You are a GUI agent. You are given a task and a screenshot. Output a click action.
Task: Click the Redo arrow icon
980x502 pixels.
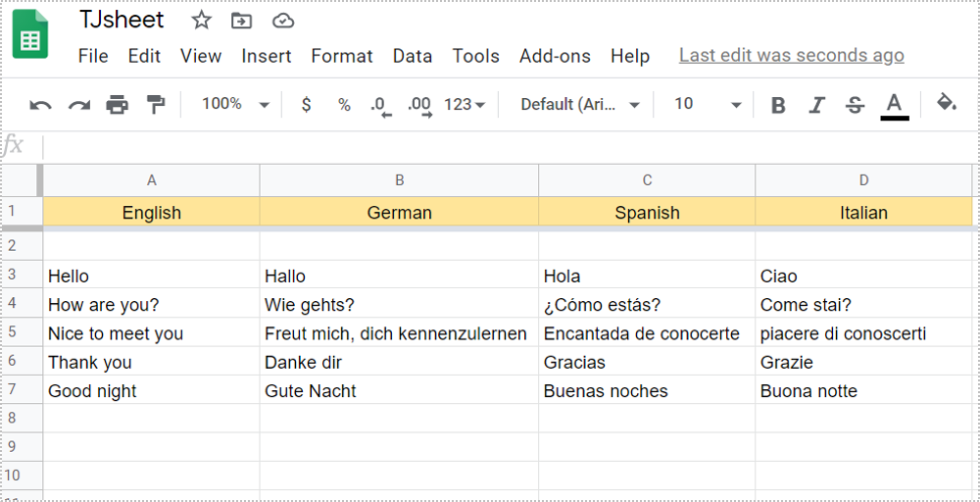coord(79,105)
